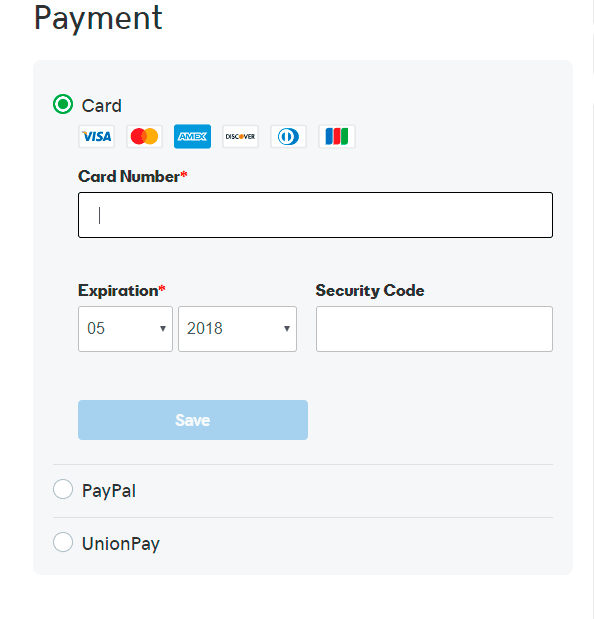The height and width of the screenshot is (619, 594).
Task: Open the expiration year dropdown showing 2018
Action: pos(238,329)
